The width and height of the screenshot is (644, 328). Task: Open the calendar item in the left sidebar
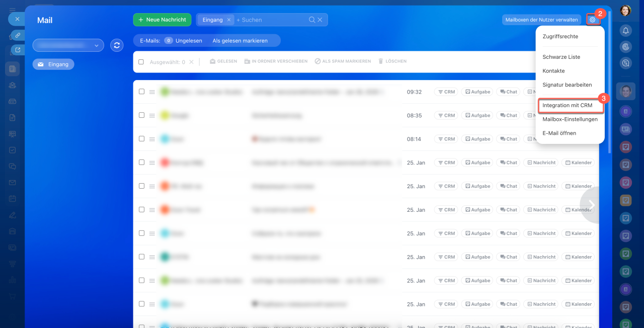coord(12,199)
